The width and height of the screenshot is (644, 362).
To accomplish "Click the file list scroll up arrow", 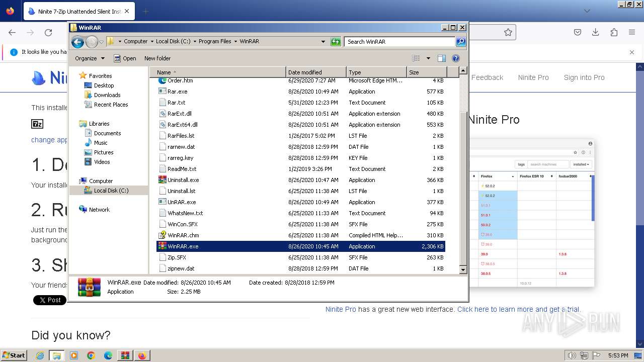I will [x=463, y=71].
